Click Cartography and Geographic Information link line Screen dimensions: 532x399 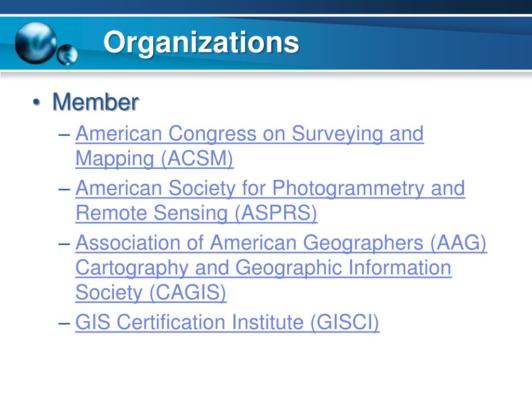263,268
